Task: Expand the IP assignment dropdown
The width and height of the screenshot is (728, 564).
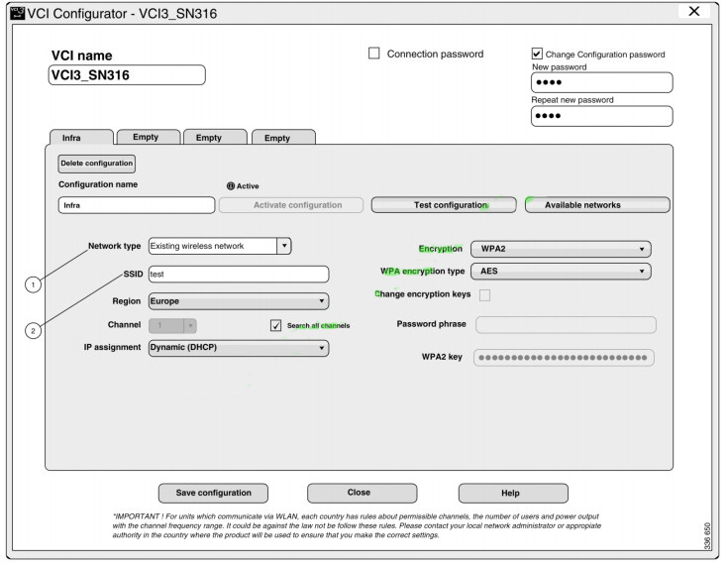Action: pos(239,348)
